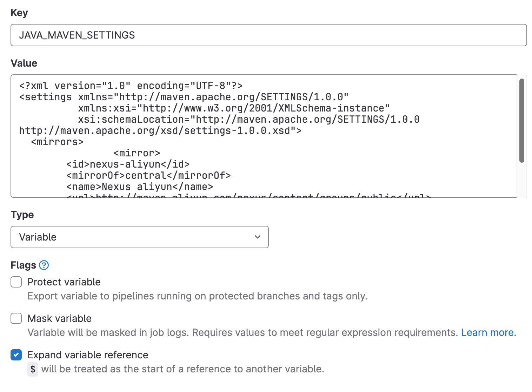Click the "Value" field label
The width and height of the screenshot is (532, 392).
pyautogui.click(x=24, y=63)
